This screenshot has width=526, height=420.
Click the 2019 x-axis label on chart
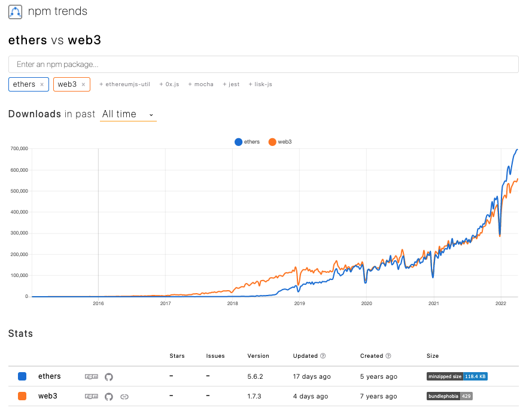click(x=300, y=303)
